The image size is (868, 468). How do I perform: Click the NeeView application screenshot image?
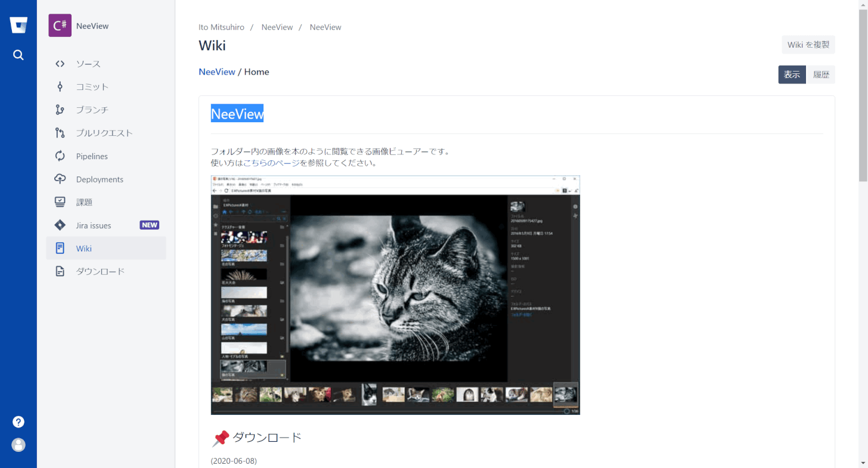[x=395, y=295]
